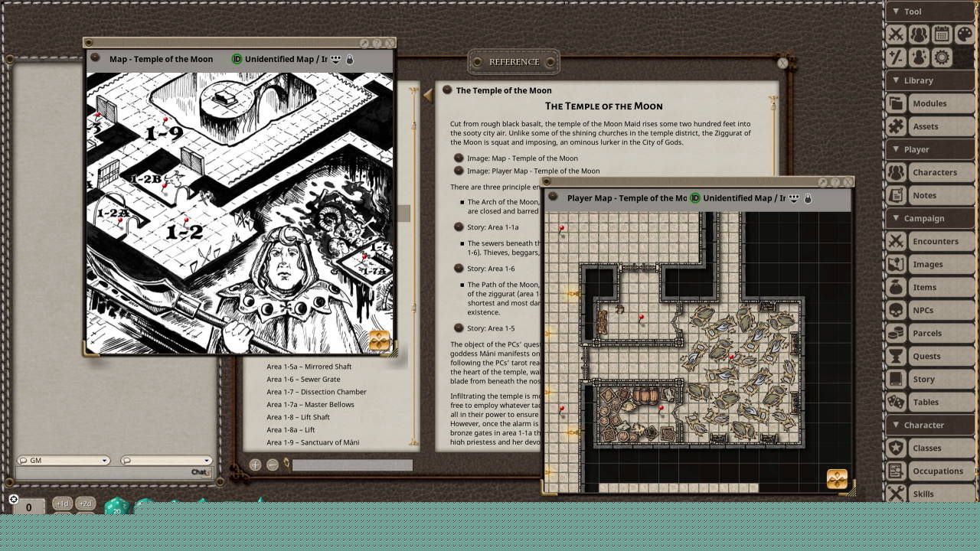Click the Tables dice icon

pyautogui.click(x=896, y=402)
